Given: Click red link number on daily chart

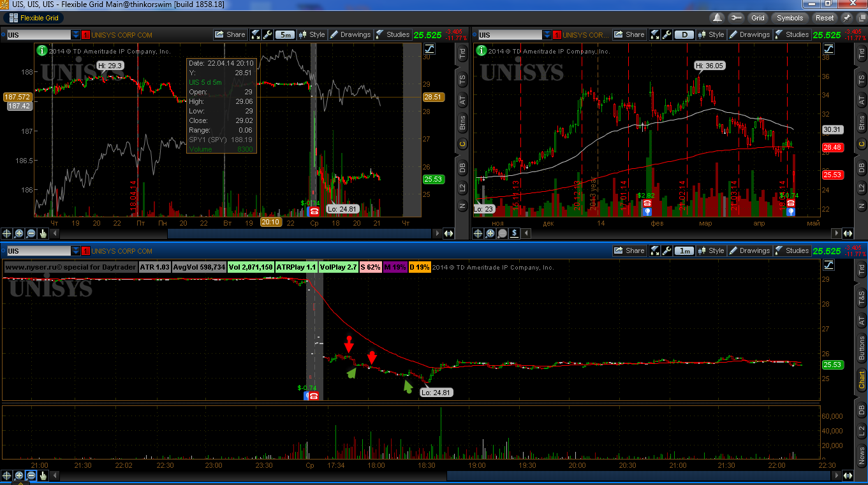Looking at the screenshot, I should [557, 34].
